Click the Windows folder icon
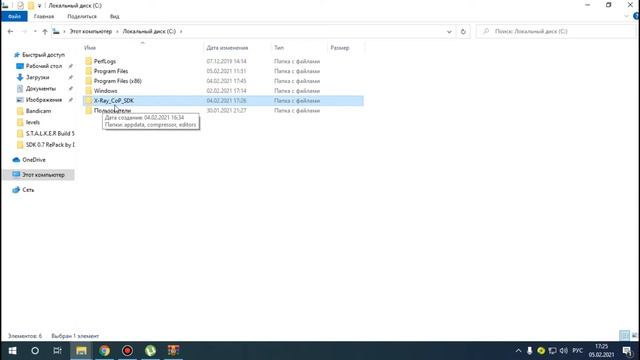Image resolution: width=640 pixels, height=360 pixels. point(89,91)
